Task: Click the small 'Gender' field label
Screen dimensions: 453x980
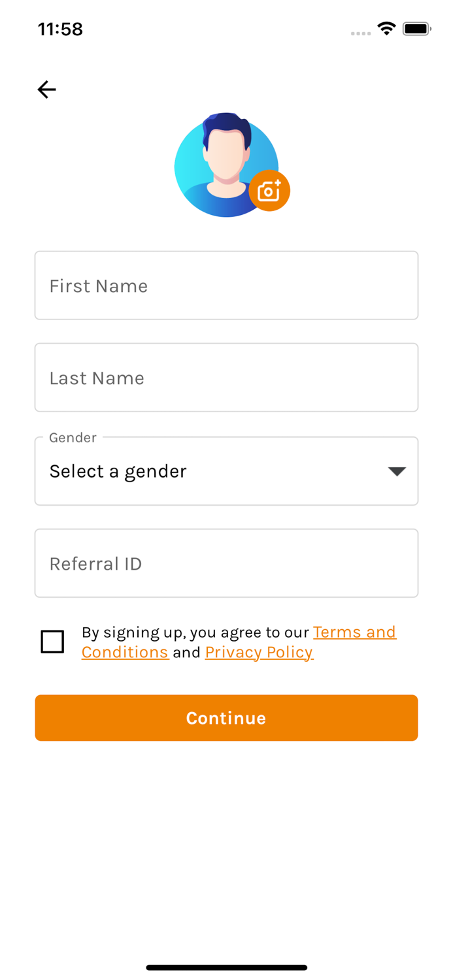Action: click(73, 438)
